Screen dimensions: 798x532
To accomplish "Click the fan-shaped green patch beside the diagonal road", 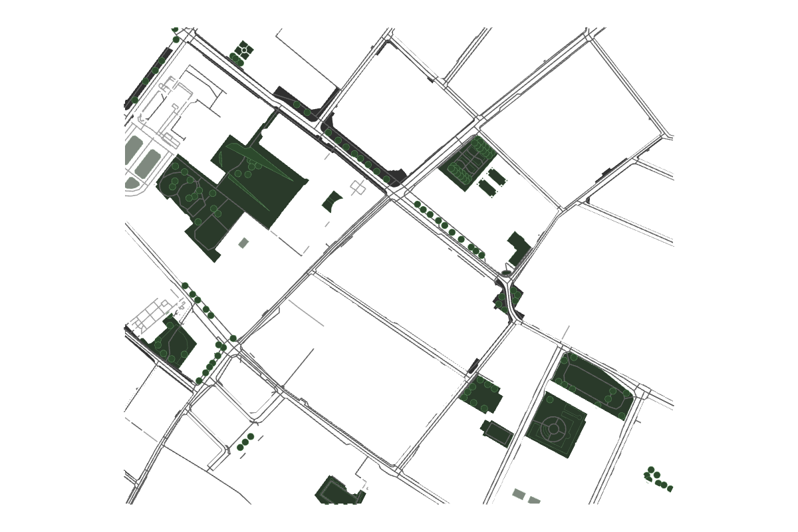I will tap(332, 201).
